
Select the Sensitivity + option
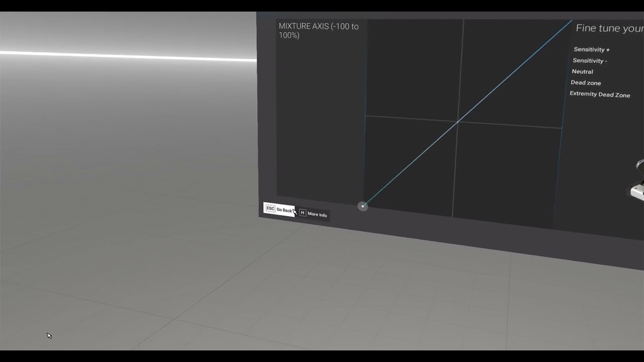click(592, 49)
